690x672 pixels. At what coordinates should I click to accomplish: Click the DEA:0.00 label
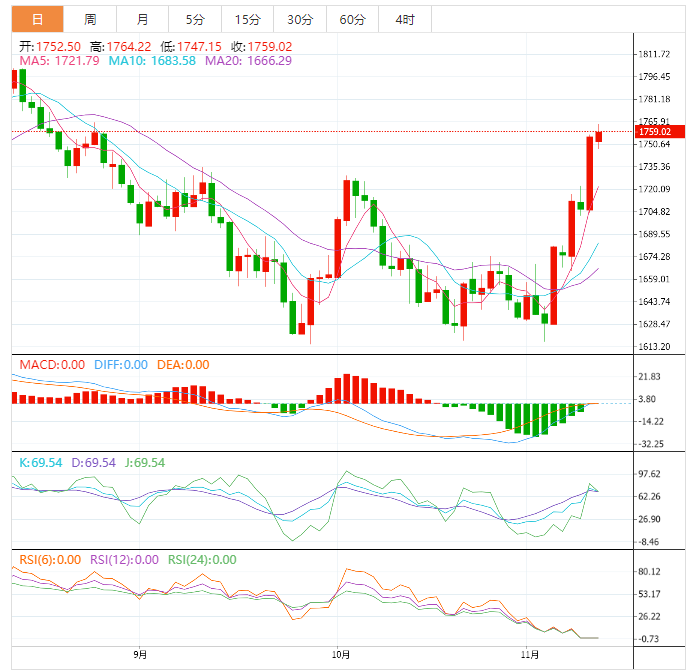[x=183, y=365]
